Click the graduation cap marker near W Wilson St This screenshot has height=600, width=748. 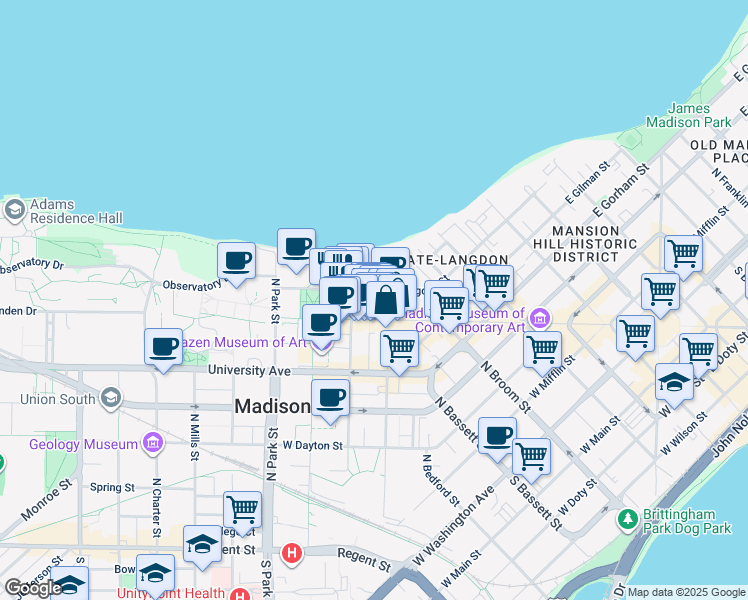(x=674, y=383)
